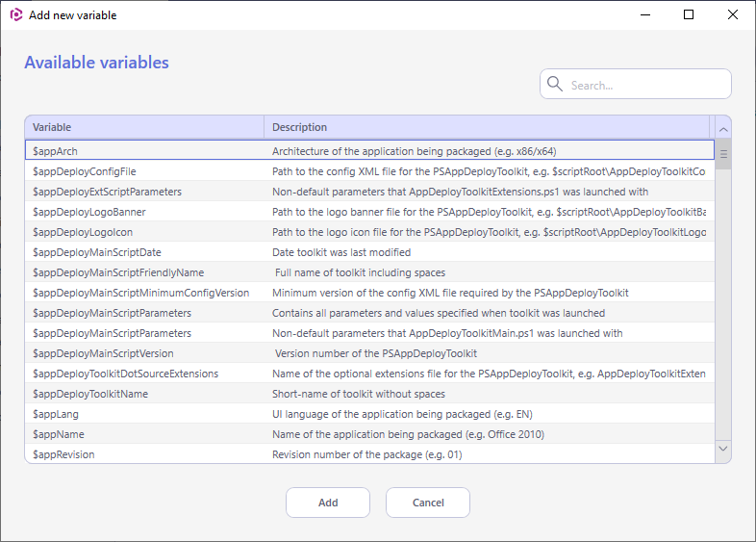
Task: Select the $appDeployLogoBanner variable
Action: 89,213
